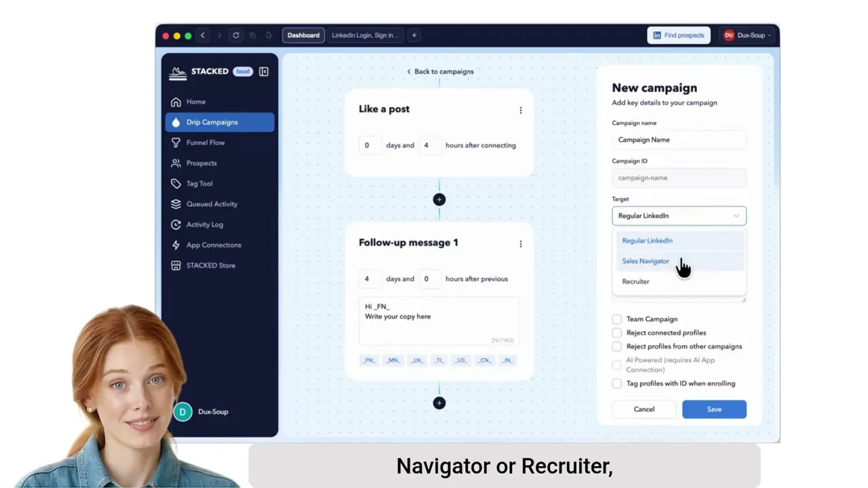
Task: Choose Sales Navigator as the target
Action: point(680,261)
